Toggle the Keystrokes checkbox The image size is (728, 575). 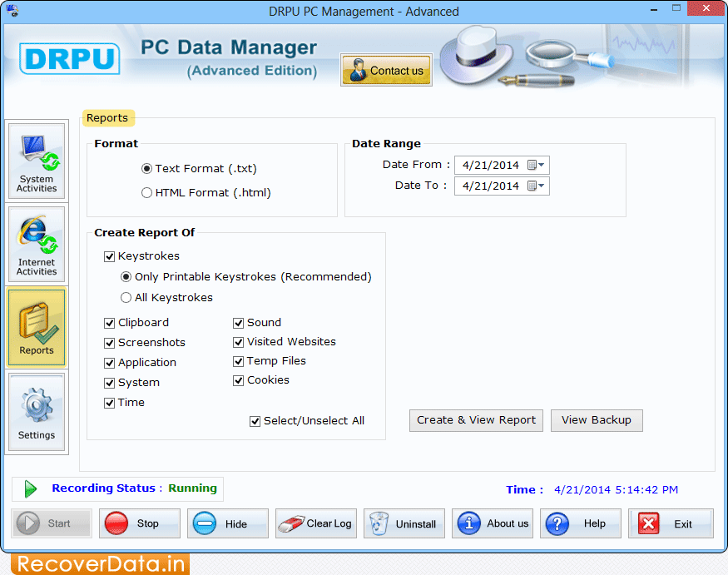coord(110,256)
